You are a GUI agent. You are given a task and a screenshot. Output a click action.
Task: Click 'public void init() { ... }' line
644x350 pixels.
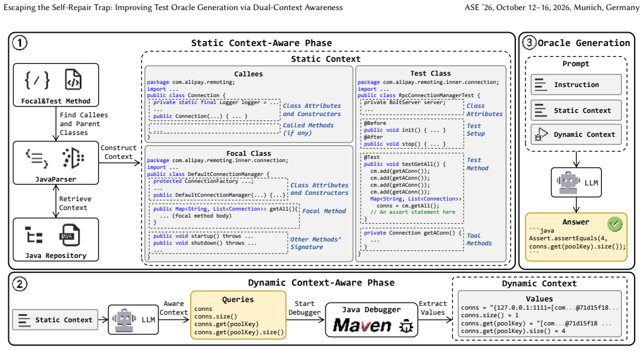click(x=404, y=130)
